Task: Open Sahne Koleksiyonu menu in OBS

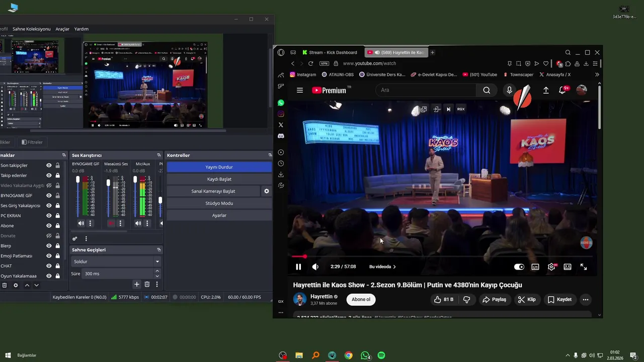Action: click(32, 29)
